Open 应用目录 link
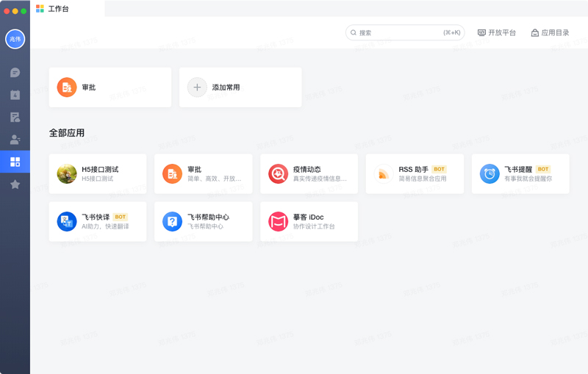The width and height of the screenshot is (588, 374). tap(550, 32)
